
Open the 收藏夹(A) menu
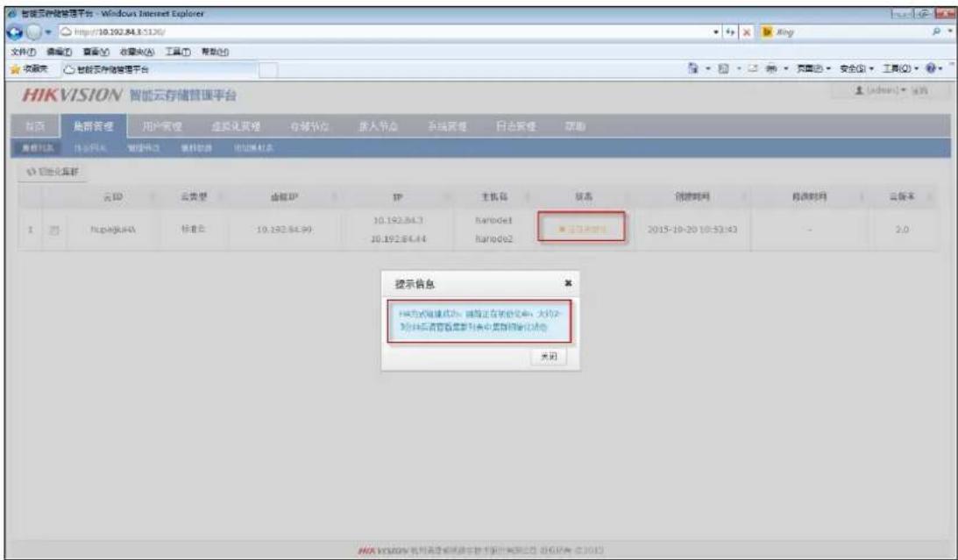137,52
